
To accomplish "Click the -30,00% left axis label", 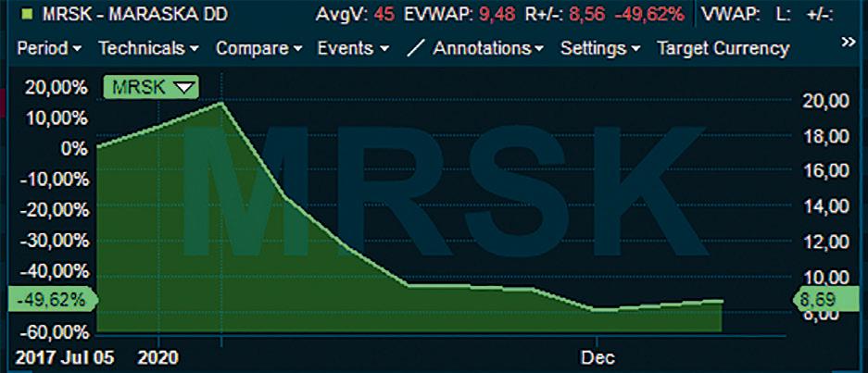I will (54, 242).
